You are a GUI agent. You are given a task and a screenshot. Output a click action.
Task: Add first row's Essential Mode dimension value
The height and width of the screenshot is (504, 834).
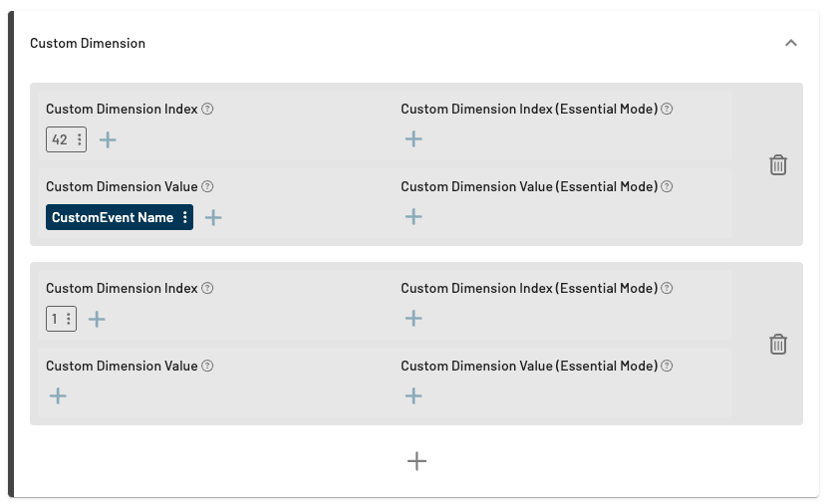414,217
